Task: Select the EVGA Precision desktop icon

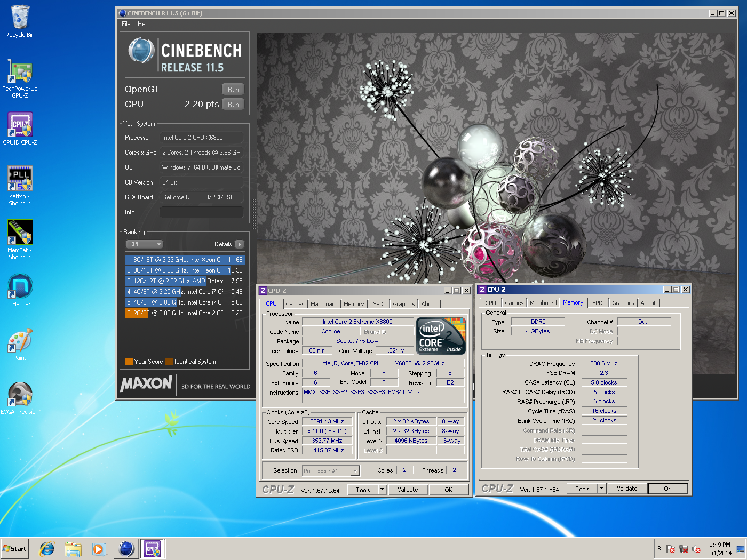Action: [20, 398]
